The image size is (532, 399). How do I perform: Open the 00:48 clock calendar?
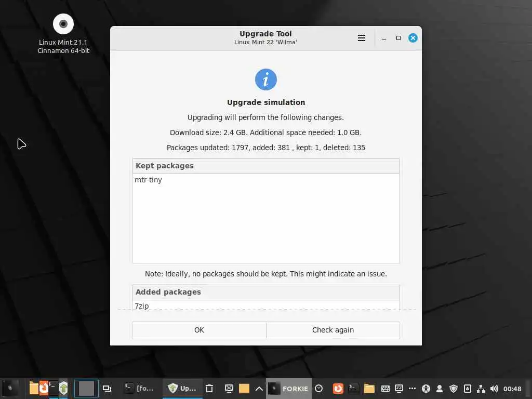coord(512,389)
